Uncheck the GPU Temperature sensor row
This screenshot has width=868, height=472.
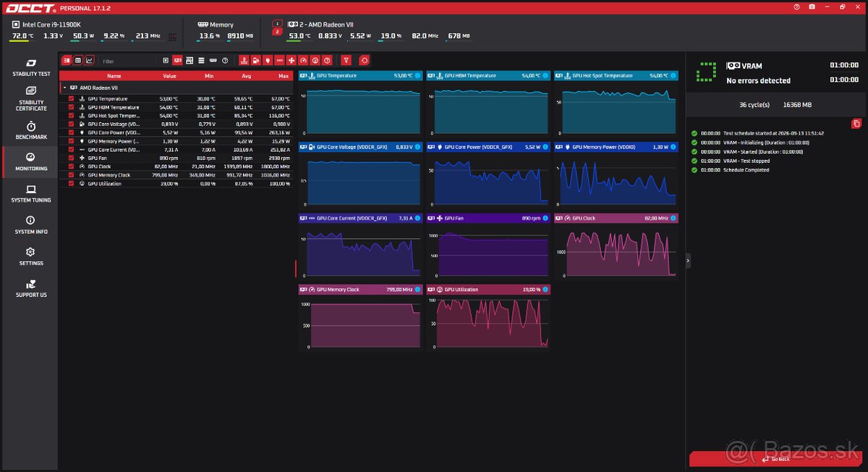[71, 98]
